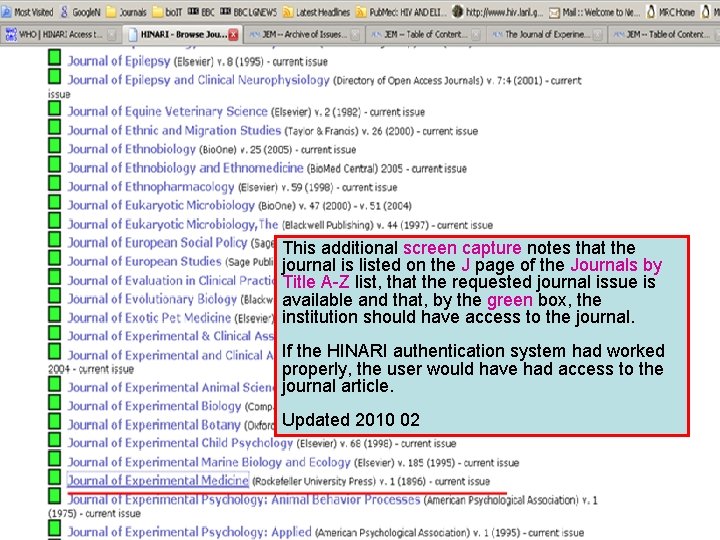720x540 pixels.
Task: Open Journal of European Social Policy
Action: pyautogui.click(x=158, y=242)
